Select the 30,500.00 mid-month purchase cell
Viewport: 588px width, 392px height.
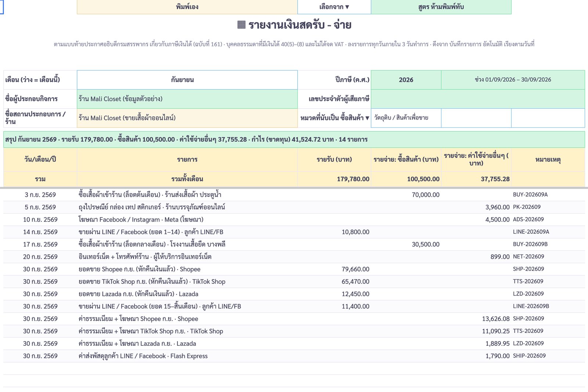(x=406, y=244)
